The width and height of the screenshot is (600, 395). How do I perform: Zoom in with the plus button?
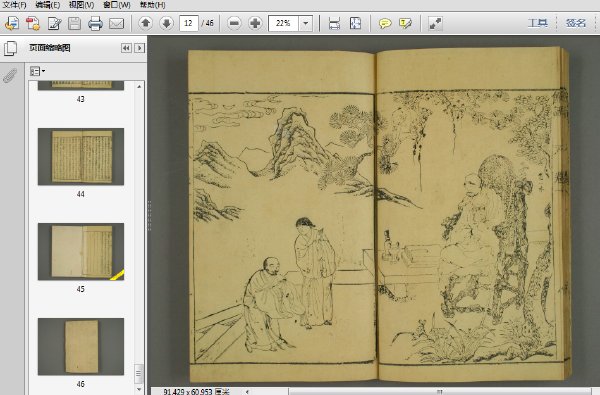click(x=255, y=23)
